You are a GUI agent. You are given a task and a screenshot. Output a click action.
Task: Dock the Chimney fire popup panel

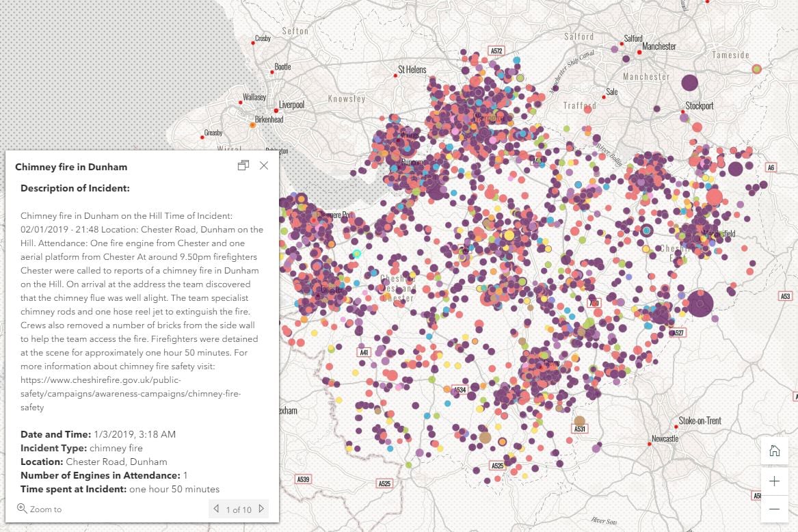tap(243, 165)
